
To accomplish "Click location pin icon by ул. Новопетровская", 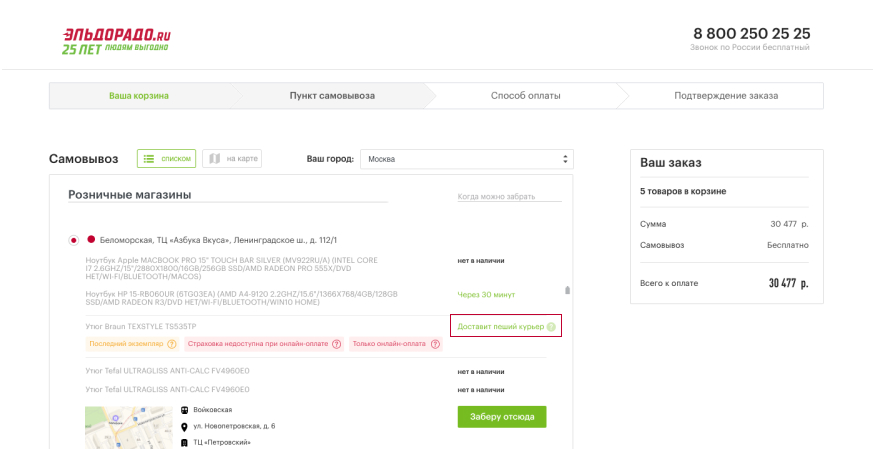I will click(x=185, y=426).
